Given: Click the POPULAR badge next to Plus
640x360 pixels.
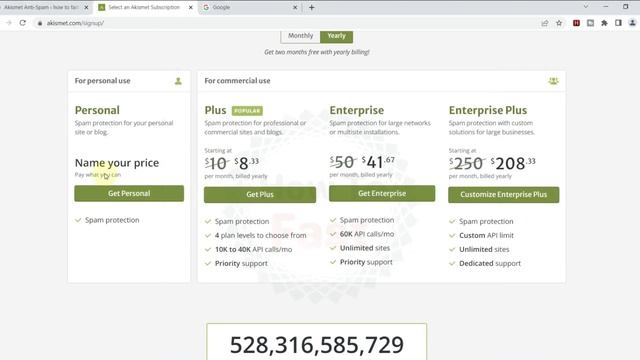Looking at the screenshot, I should pyautogui.click(x=247, y=111).
